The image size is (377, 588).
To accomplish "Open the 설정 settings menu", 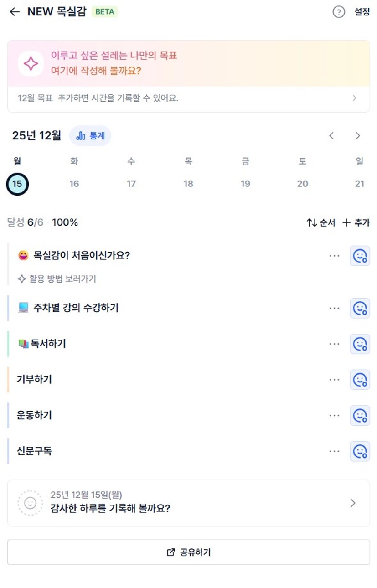I will 362,12.
